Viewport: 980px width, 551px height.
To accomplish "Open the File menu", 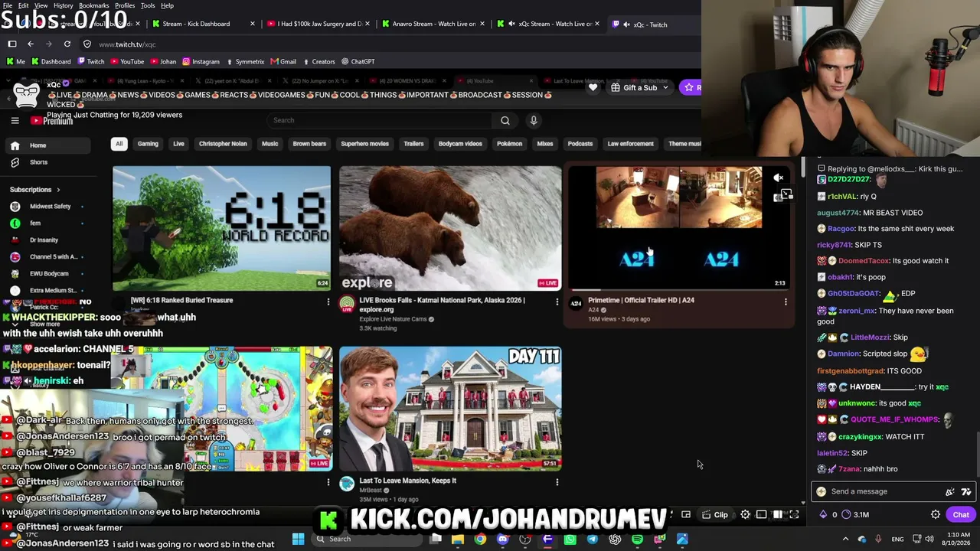I will pyautogui.click(x=8, y=5).
